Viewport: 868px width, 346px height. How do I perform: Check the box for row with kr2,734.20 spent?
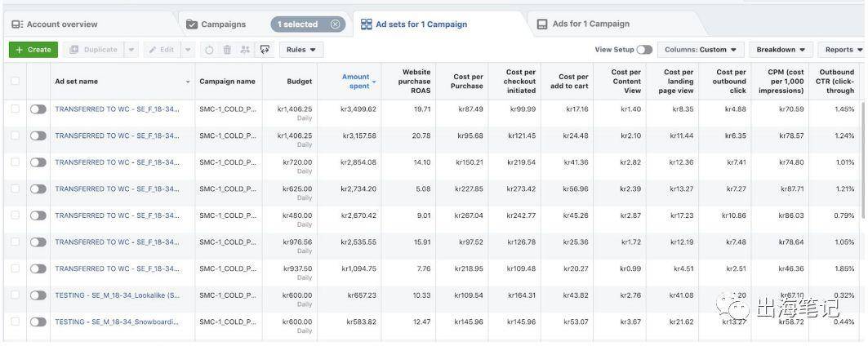[15, 189]
